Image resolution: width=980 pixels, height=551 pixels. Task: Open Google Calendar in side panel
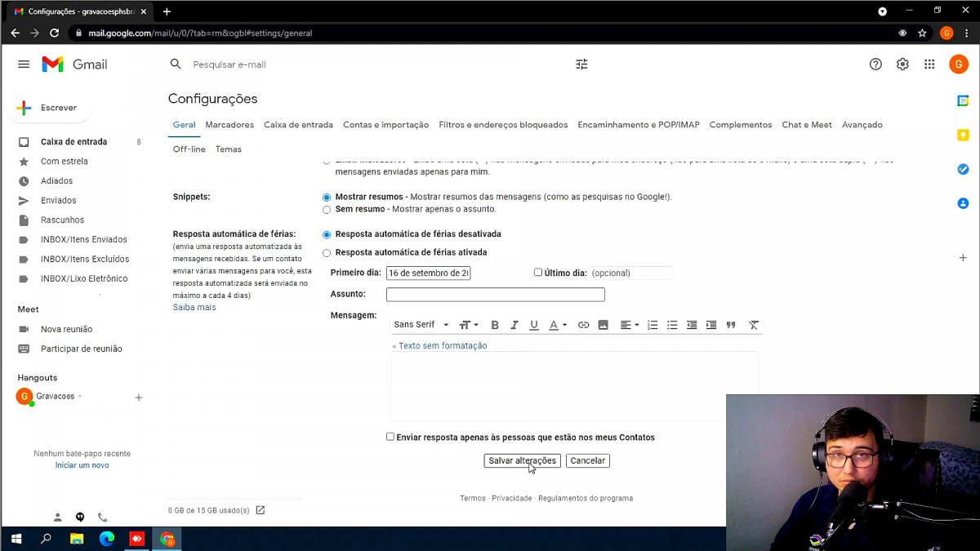tap(963, 100)
